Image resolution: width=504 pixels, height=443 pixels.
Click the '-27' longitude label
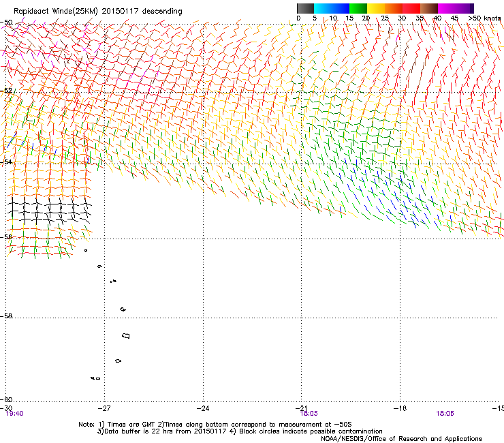point(104,408)
